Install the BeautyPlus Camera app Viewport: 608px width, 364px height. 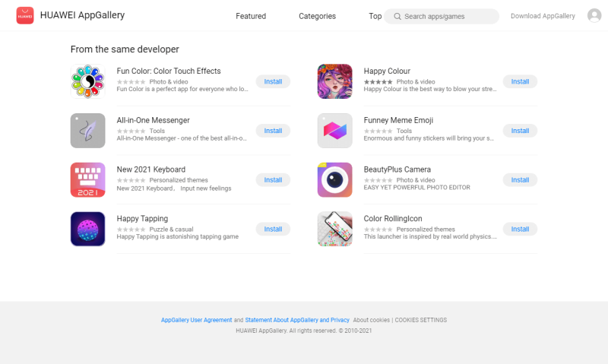coord(520,180)
